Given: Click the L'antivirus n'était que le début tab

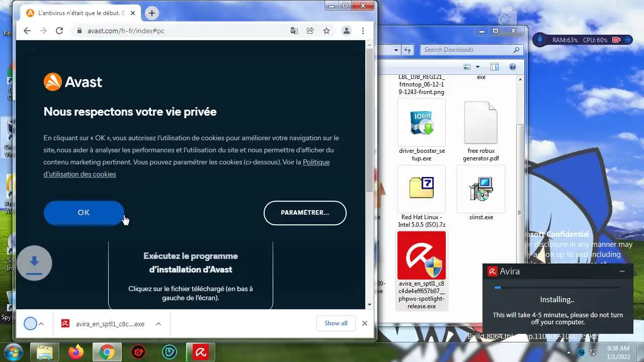Looking at the screenshot, I should click(80, 13).
